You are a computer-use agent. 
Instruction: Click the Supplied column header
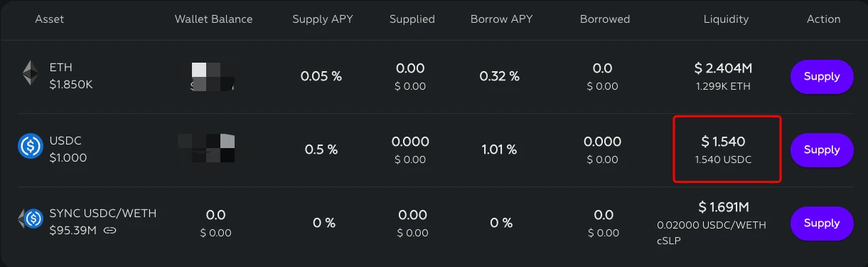point(412,19)
